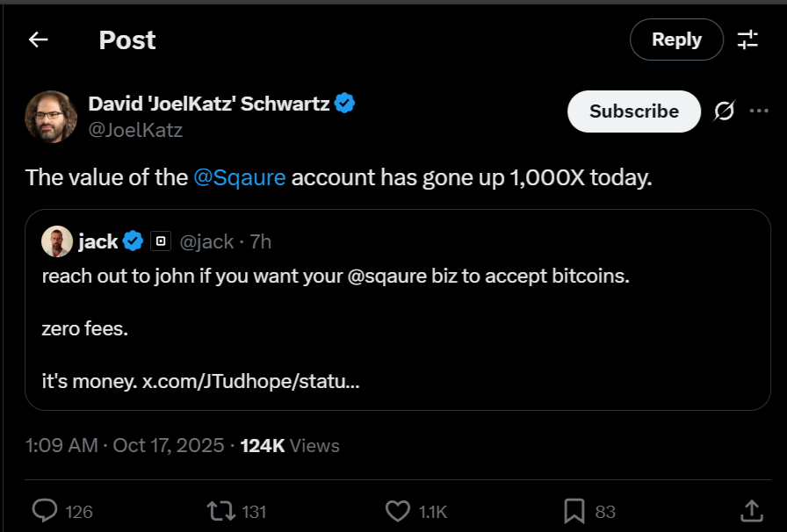Click the Grok explain-post icon

[x=725, y=111]
